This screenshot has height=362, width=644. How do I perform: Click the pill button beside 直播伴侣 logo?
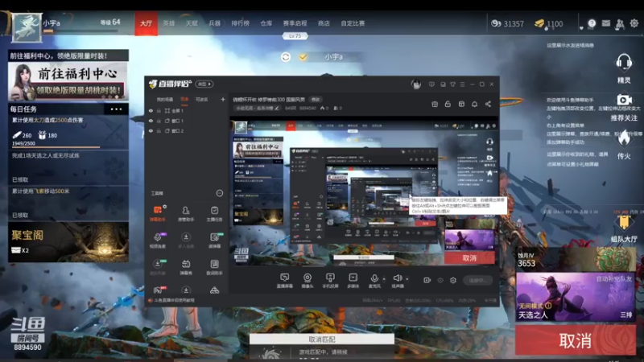[x=204, y=84]
